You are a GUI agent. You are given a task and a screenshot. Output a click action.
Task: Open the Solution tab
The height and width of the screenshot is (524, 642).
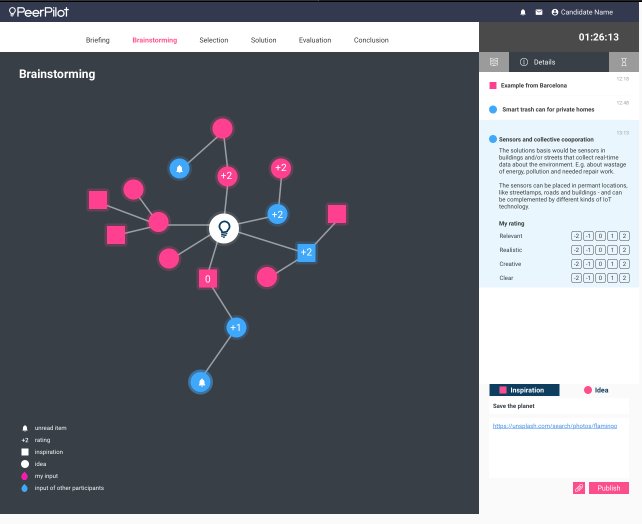(263, 40)
